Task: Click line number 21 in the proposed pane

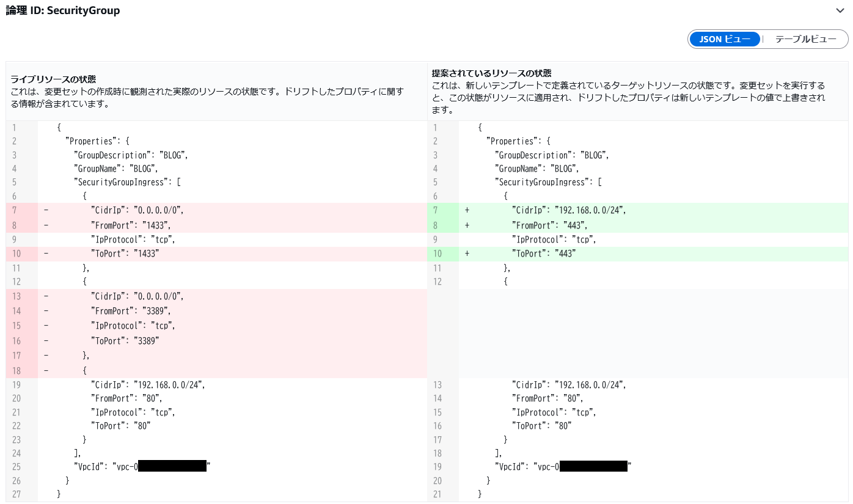Action: (437, 494)
